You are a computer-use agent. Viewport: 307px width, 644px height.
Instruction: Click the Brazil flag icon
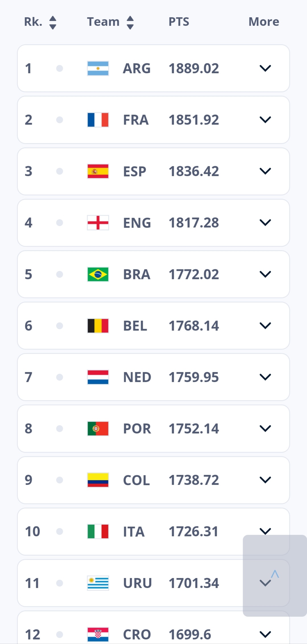[x=98, y=274]
